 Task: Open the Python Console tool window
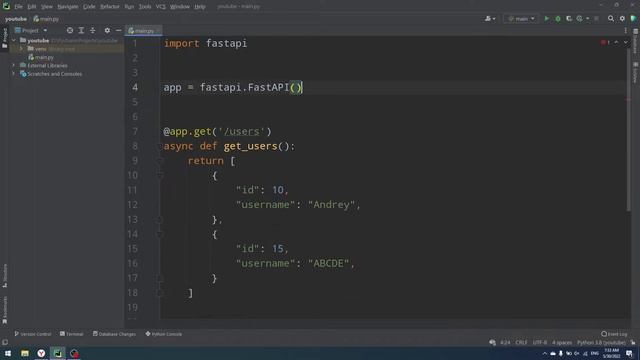coord(164,334)
